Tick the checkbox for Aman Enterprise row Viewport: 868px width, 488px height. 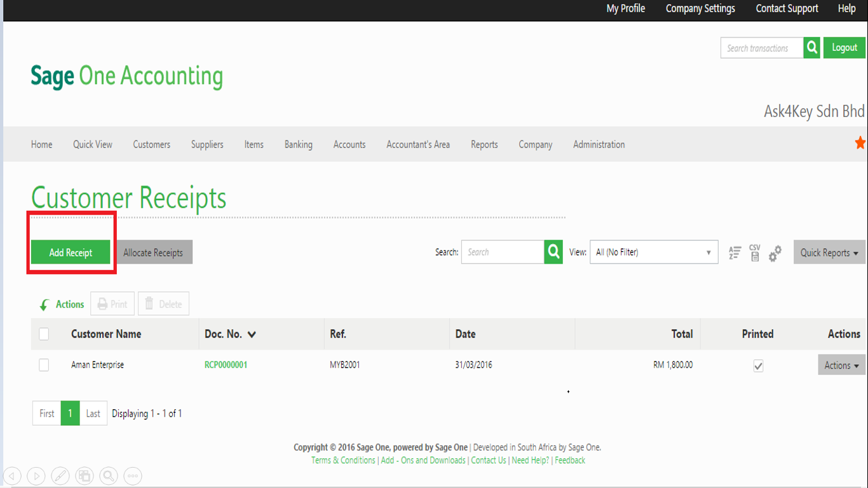tap(44, 365)
